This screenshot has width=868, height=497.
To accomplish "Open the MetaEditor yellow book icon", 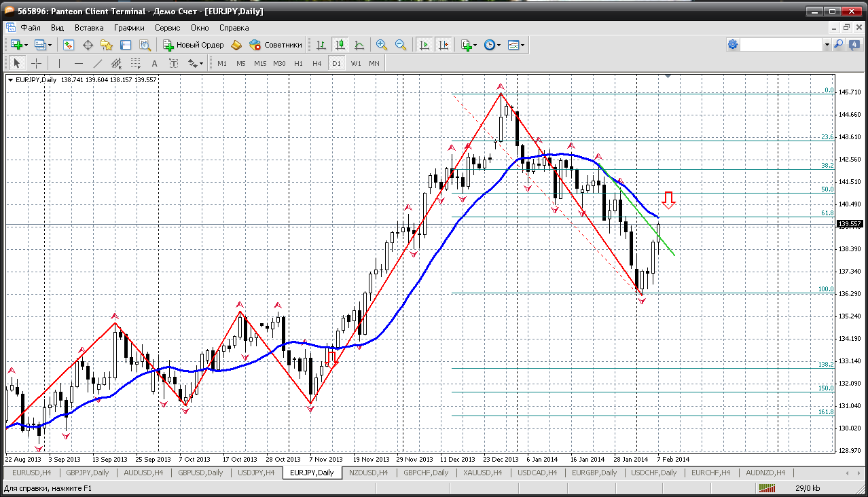I will pyautogui.click(x=236, y=45).
